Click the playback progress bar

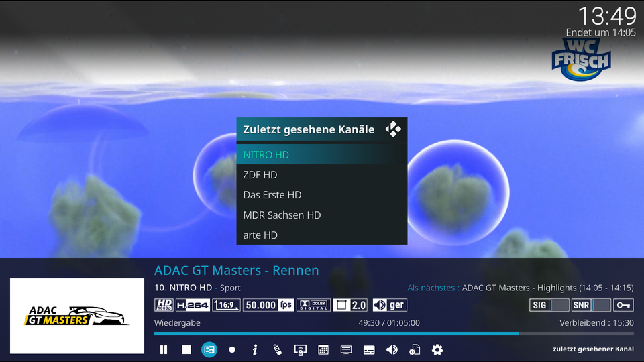point(394,334)
